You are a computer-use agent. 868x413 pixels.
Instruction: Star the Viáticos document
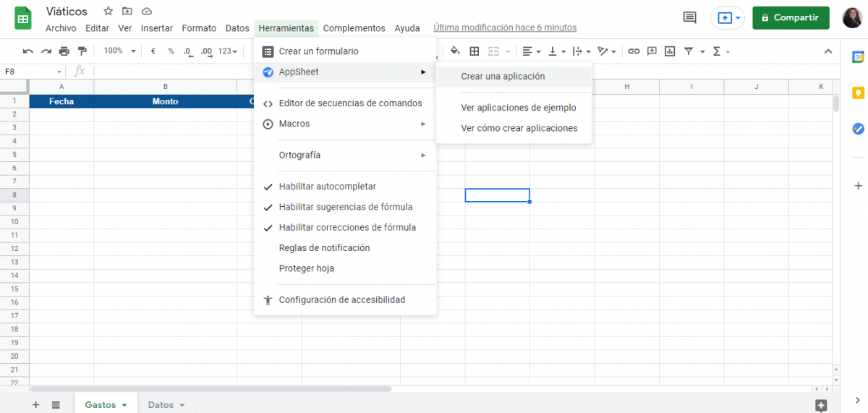108,11
